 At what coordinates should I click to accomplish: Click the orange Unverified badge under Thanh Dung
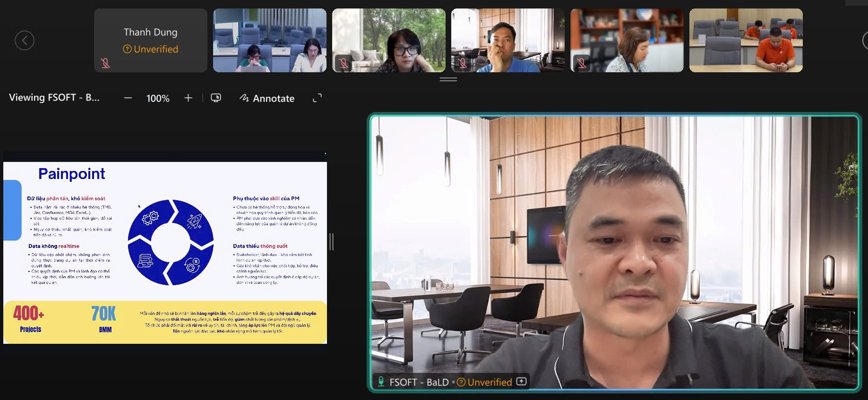pos(151,49)
